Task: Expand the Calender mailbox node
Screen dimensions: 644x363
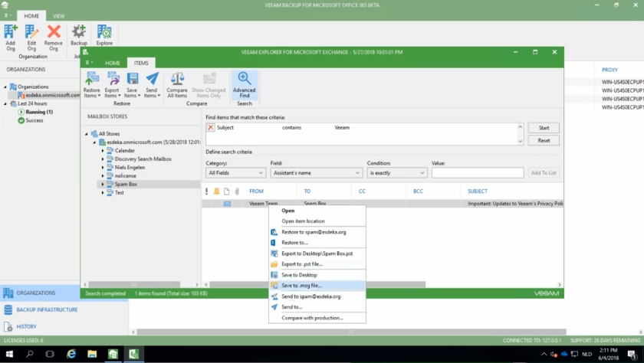Action: pos(103,151)
